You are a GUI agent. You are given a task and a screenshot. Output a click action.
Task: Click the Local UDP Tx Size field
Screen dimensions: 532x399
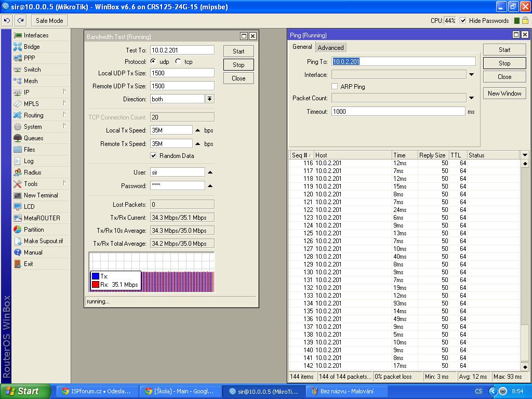(x=182, y=73)
